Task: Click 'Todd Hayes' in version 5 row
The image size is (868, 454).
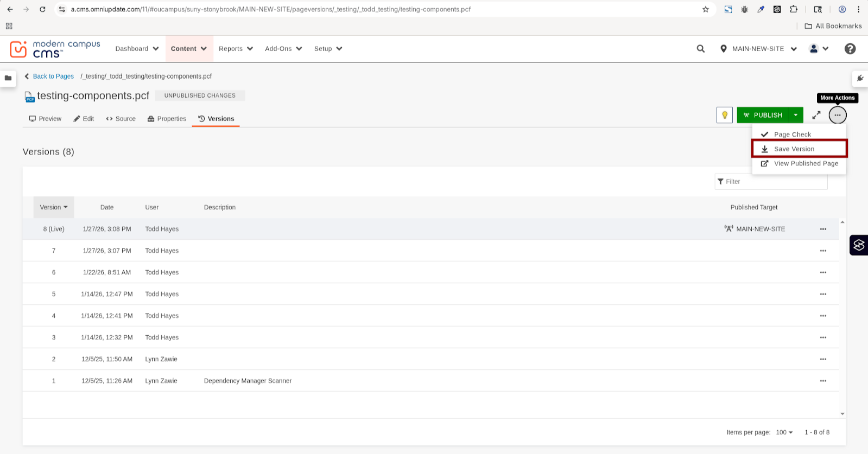Action: 162,294
